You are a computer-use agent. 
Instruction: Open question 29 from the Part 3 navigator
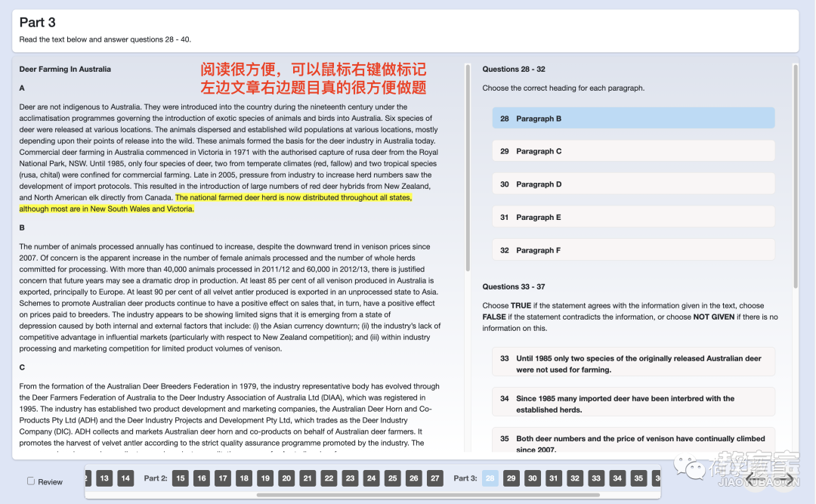512,478
